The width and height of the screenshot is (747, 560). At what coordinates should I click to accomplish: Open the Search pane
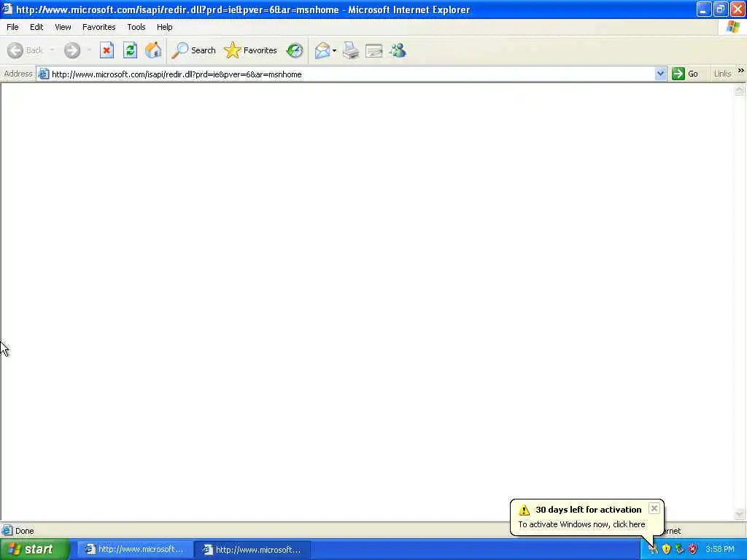tap(194, 50)
